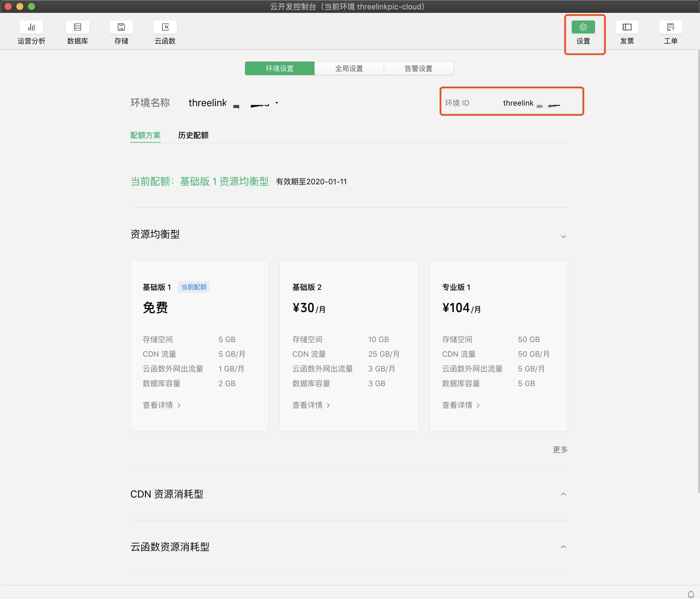
Task: Click 基础版 2 存储空间 10 GB value
Action: [378, 339]
